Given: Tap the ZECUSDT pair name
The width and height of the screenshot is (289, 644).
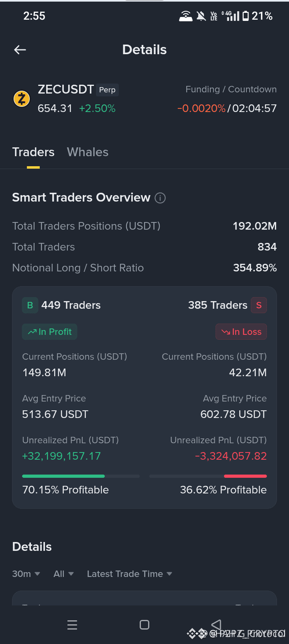Looking at the screenshot, I should [66, 89].
